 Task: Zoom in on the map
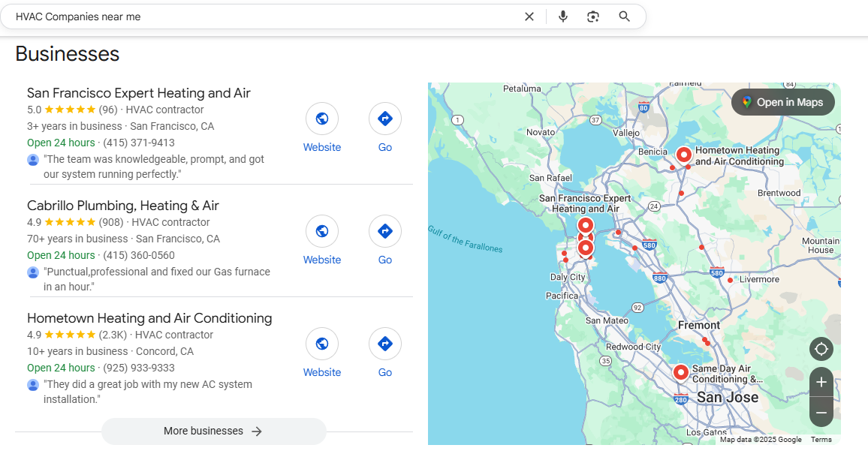(x=821, y=382)
